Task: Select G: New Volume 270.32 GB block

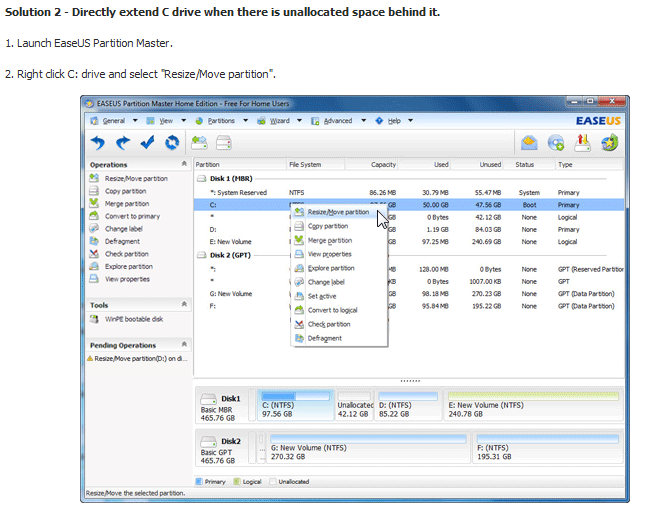Action: point(368,448)
